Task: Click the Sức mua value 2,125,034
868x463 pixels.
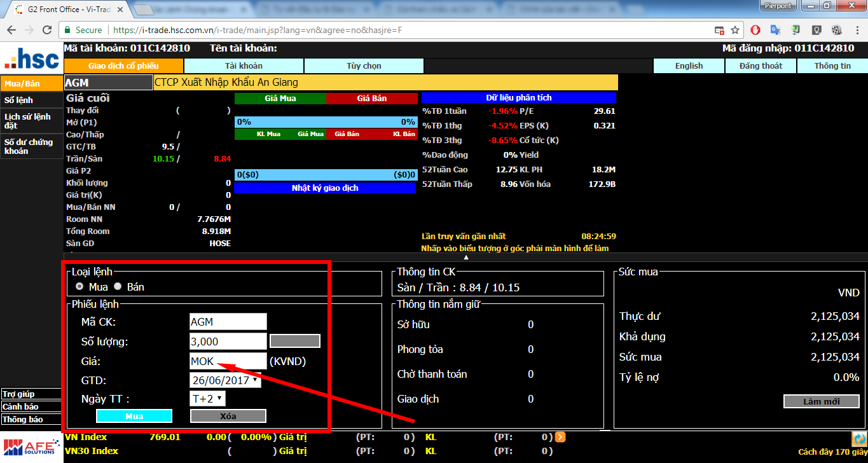Action: tap(835, 357)
